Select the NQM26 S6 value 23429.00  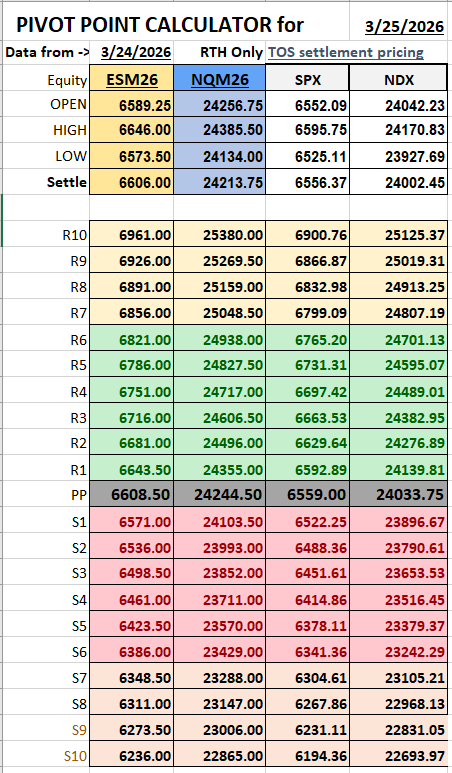(219, 651)
